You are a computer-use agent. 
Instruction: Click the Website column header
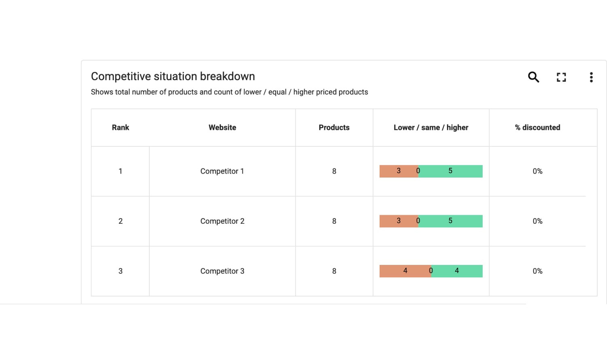tap(222, 127)
